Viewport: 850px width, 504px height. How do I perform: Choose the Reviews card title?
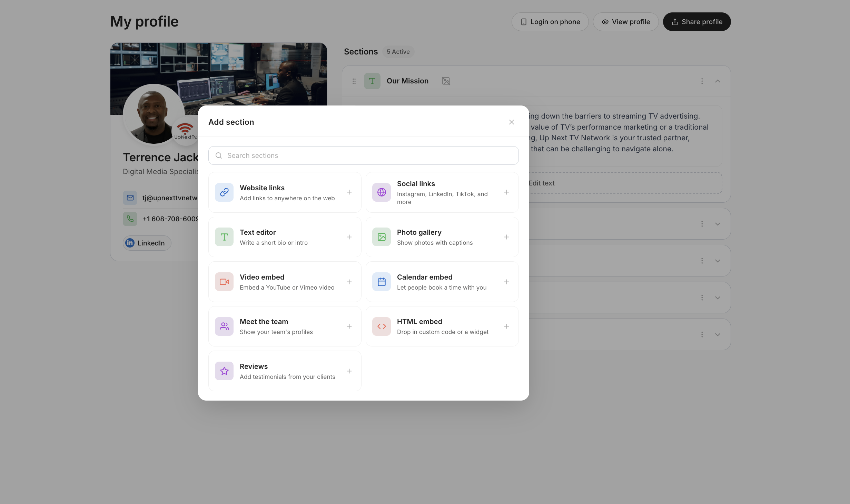point(254,366)
